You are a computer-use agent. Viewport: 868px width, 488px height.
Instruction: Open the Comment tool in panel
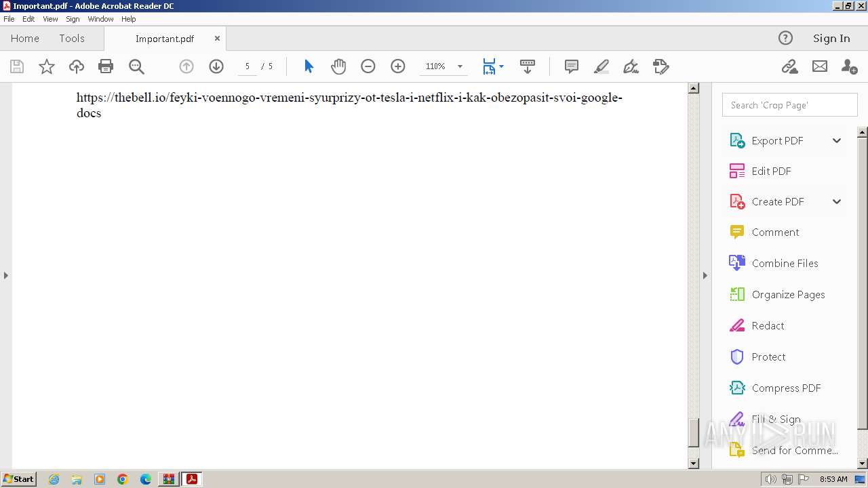(775, 232)
